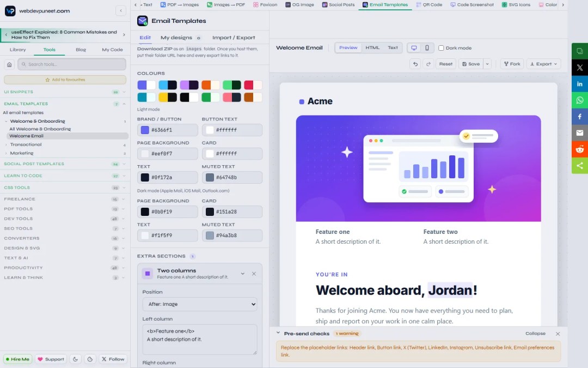Close the Pre-send checks panel
This screenshot has height=368, width=588.
tap(558, 334)
